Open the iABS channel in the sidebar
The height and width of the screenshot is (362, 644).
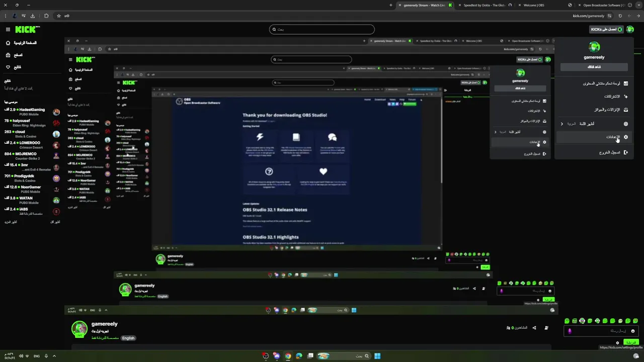32,211
